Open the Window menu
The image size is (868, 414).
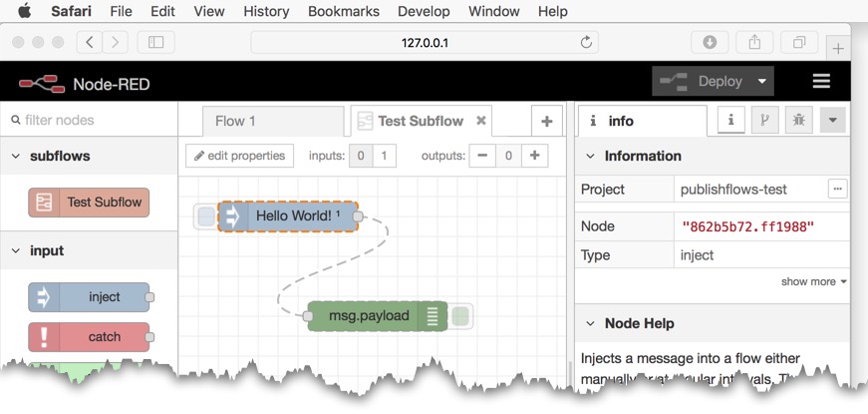(x=493, y=11)
